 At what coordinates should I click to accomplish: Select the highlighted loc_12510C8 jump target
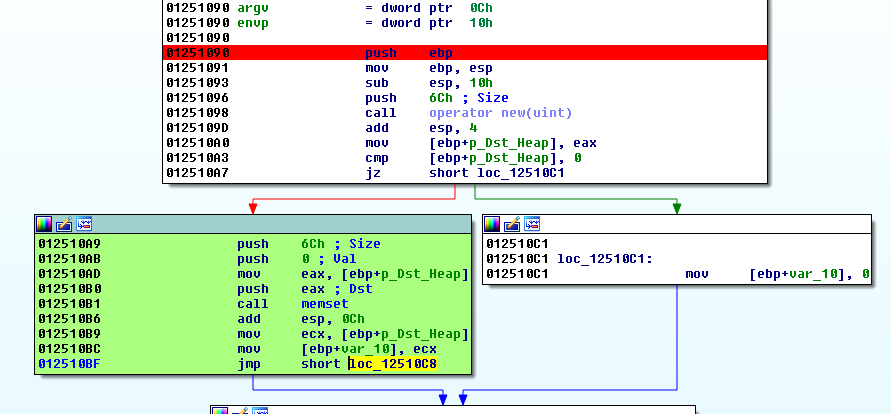(394, 364)
